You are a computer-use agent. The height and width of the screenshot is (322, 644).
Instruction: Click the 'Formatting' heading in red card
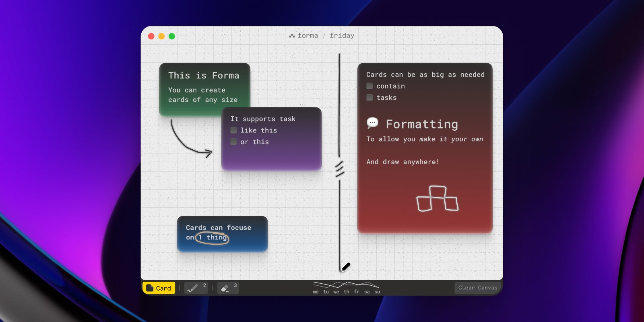[x=422, y=124]
